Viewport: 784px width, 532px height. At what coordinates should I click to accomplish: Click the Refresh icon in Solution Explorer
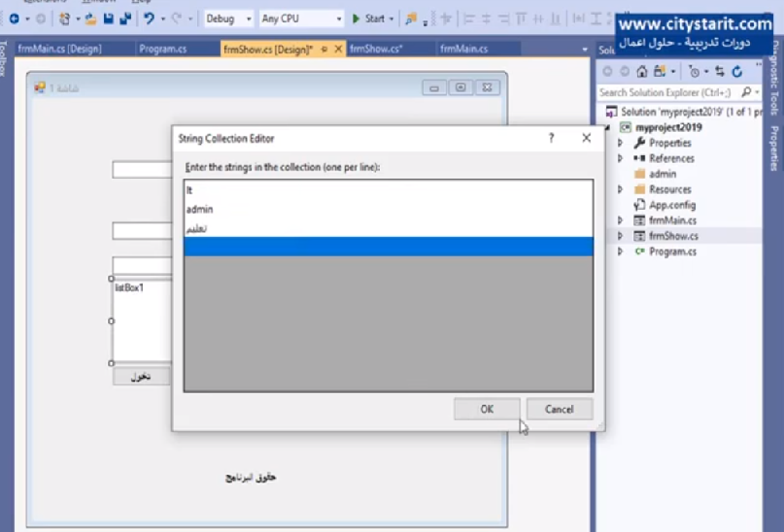(x=737, y=72)
